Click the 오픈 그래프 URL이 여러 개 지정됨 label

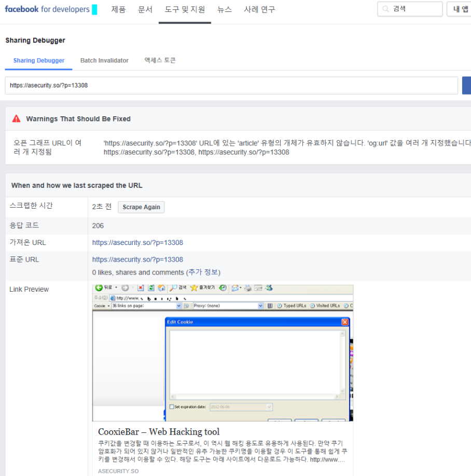[48, 147]
